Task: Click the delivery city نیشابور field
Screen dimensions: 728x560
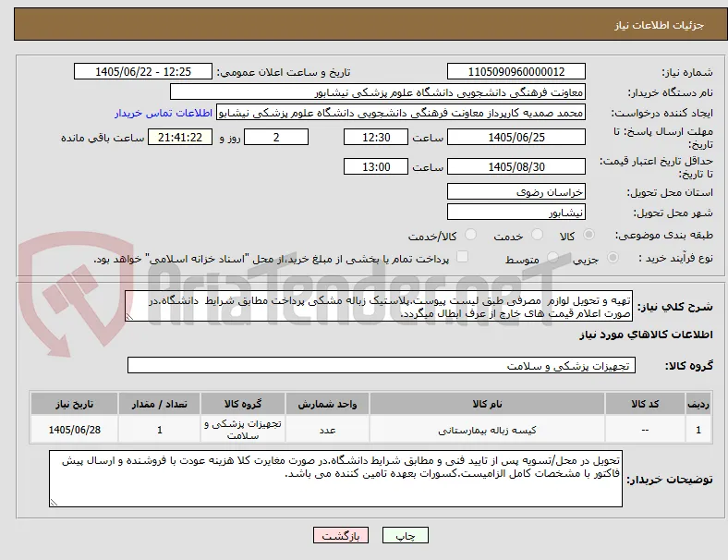Action: click(516, 212)
